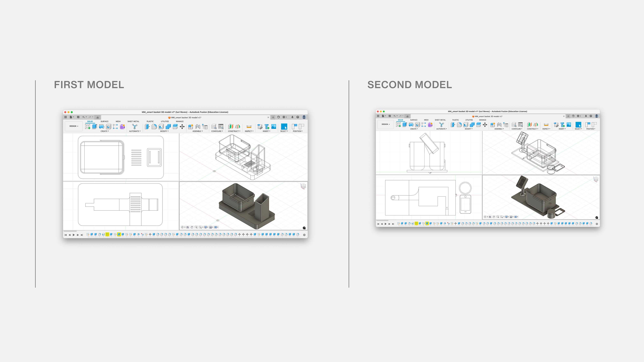Click Offset Plane icon in Second Model window
Screen dimensions: 644x362
(529, 125)
